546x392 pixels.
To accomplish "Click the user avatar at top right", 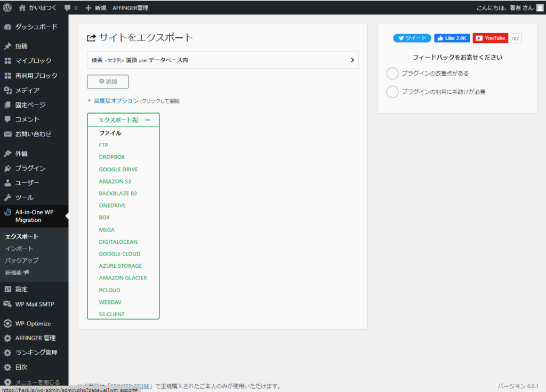I will pos(540,7).
